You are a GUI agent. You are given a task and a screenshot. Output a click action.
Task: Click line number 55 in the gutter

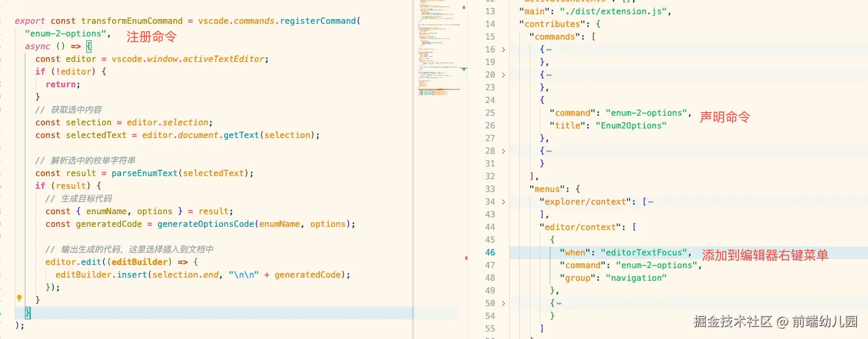pyautogui.click(x=490, y=328)
